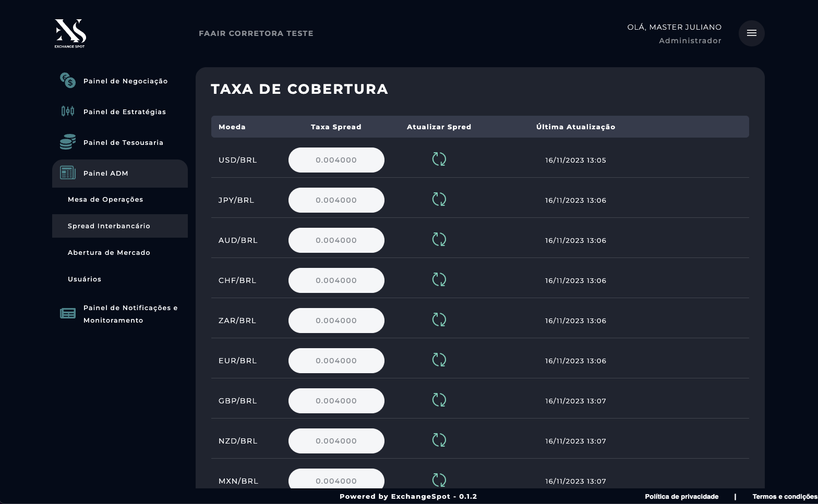Open Painel de Negociação
Viewport: 818px width, 504px height.
click(x=126, y=81)
